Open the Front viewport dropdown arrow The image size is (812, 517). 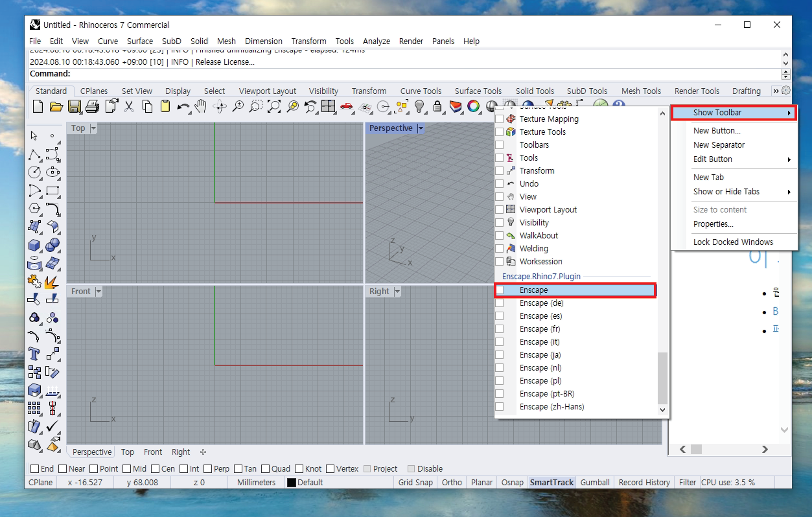click(x=99, y=292)
